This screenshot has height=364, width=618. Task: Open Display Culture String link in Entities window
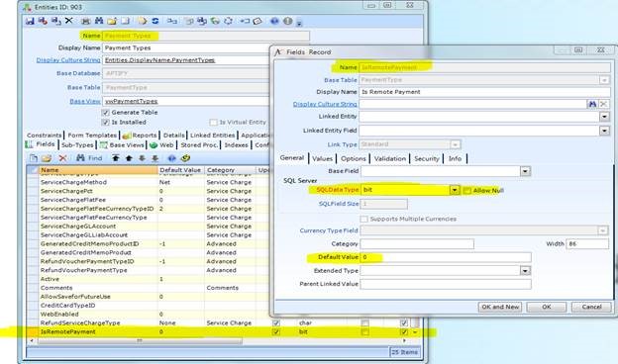click(x=68, y=60)
